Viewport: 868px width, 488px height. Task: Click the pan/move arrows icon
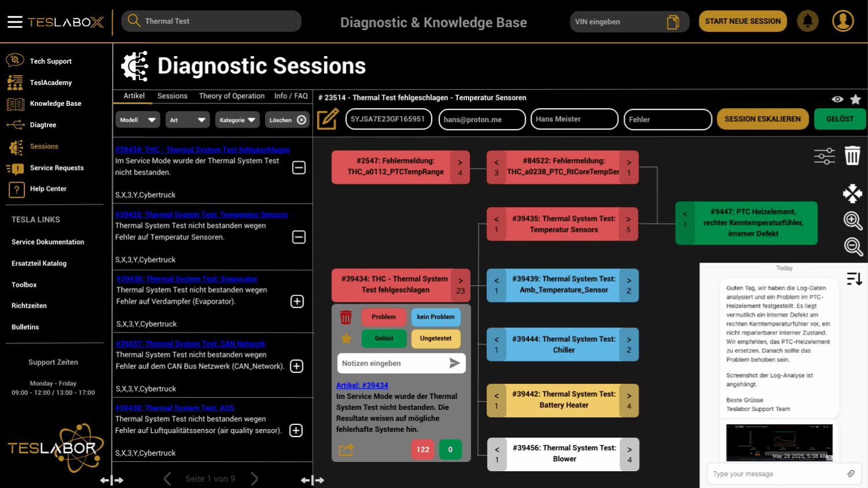coord(852,194)
